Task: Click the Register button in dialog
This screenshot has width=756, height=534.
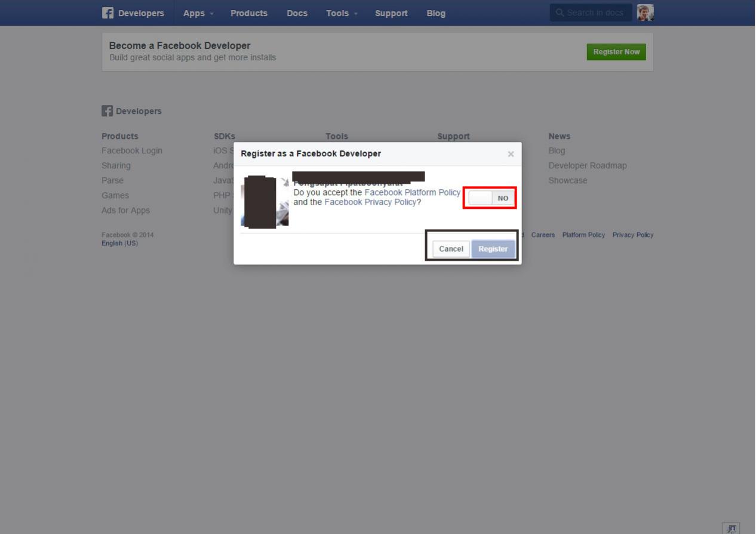Action: 493,249
